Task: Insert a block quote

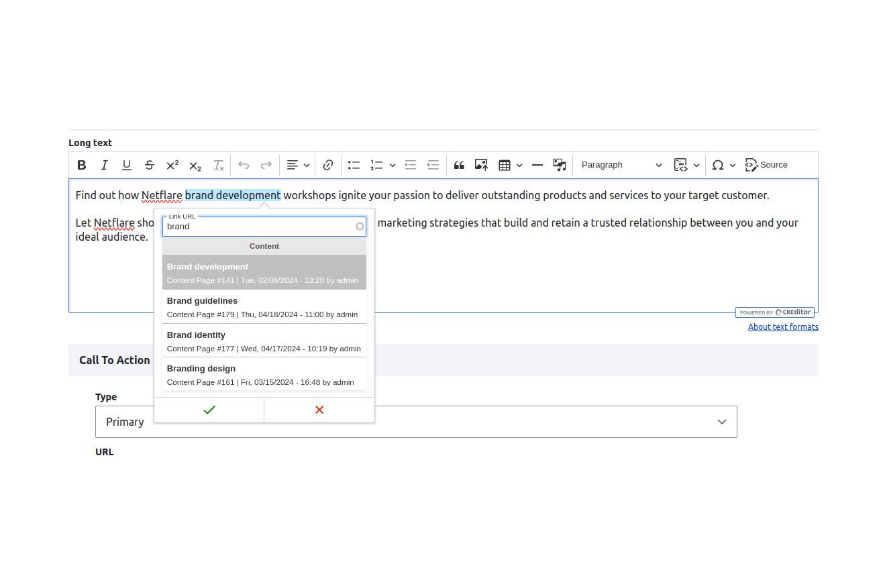Action: coord(459,165)
